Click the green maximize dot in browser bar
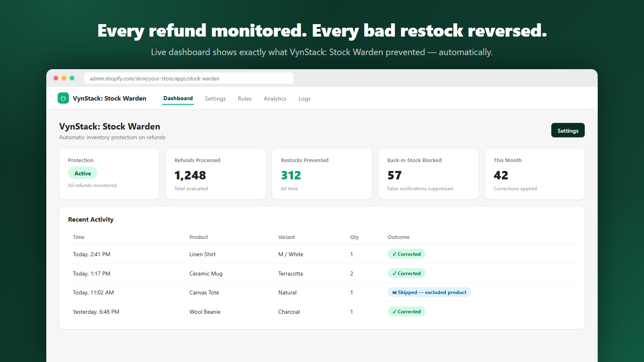This screenshot has height=362, width=644. 72,78
